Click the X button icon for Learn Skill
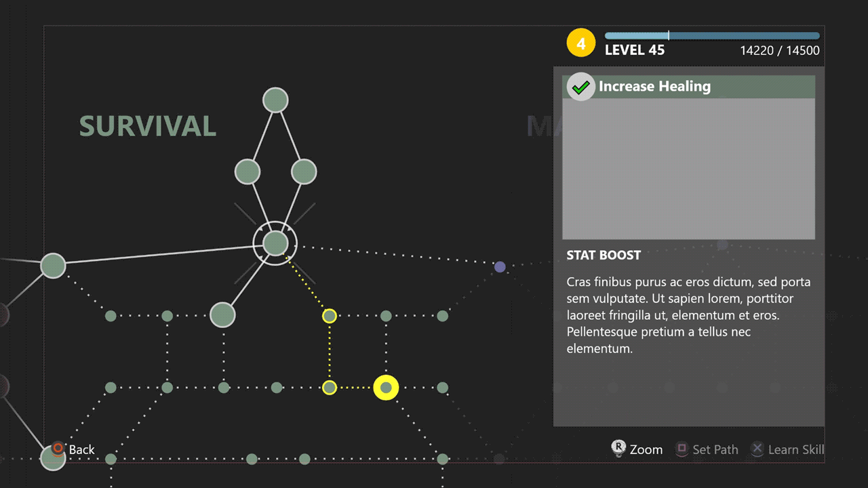Image resolution: width=868 pixels, height=488 pixels. tap(757, 449)
